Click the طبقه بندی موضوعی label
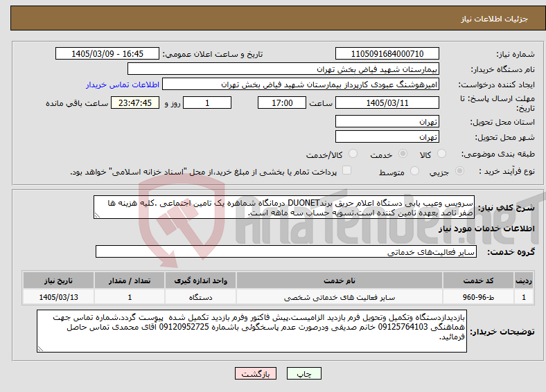 coord(498,154)
